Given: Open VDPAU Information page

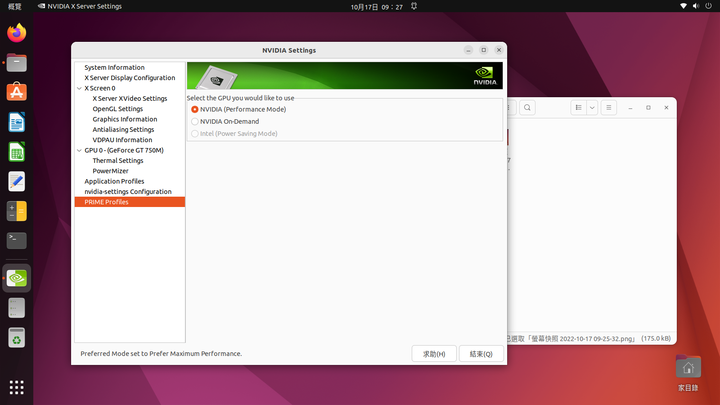Looking at the screenshot, I should click(122, 140).
